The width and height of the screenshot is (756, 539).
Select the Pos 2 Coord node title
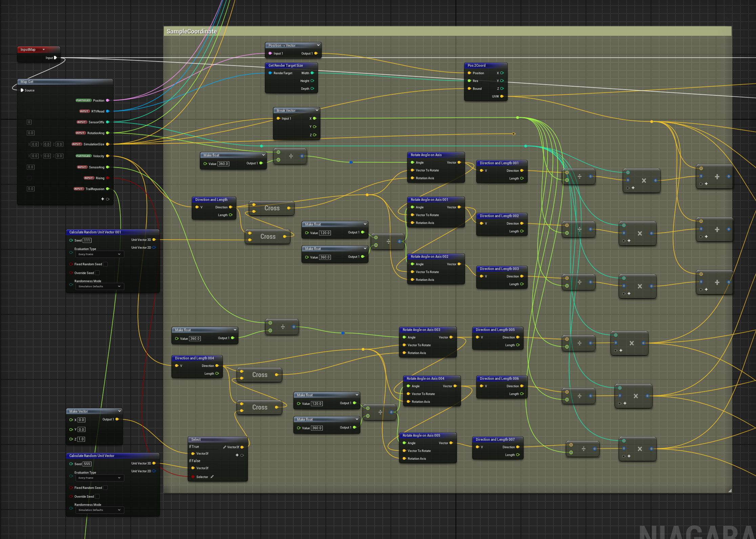click(x=477, y=66)
